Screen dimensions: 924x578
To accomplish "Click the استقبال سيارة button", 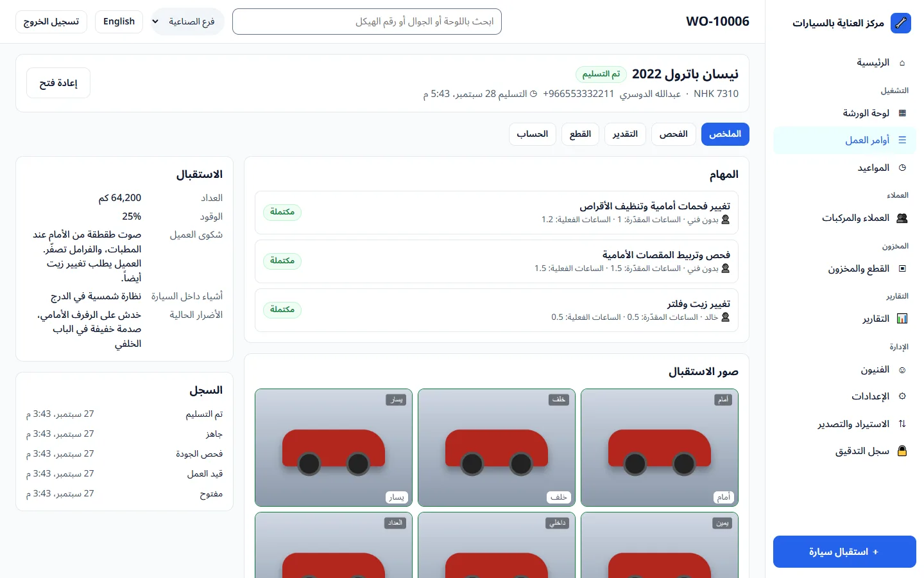I will 844,552.
